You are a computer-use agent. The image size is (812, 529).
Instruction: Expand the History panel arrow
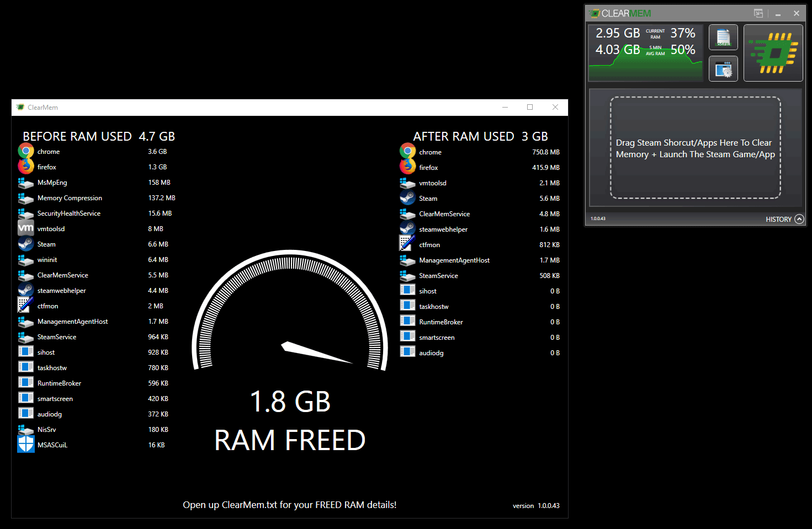[799, 219]
